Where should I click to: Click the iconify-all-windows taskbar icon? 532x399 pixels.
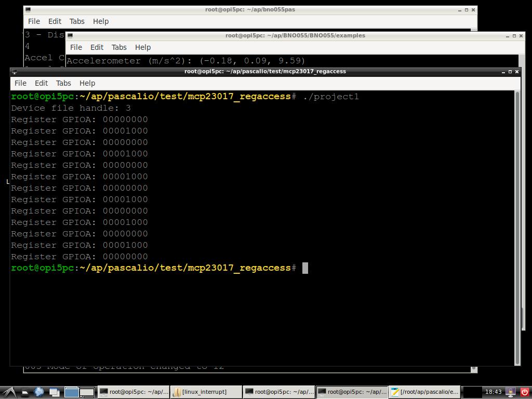pyautogui.click(x=54, y=392)
